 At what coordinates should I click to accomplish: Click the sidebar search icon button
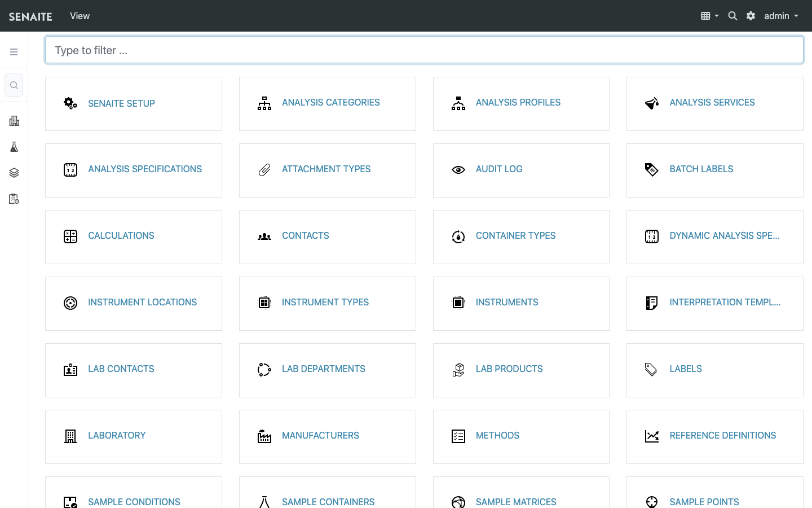click(14, 85)
